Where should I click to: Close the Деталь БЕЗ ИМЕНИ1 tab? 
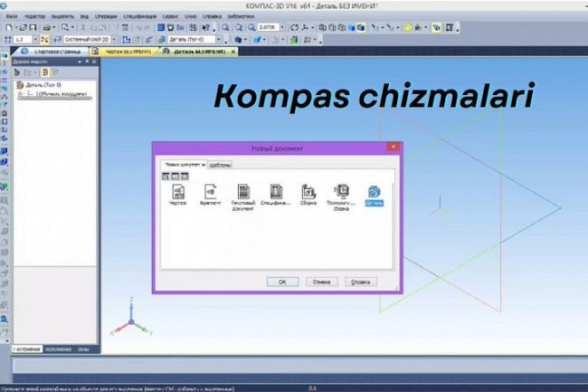click(x=232, y=52)
